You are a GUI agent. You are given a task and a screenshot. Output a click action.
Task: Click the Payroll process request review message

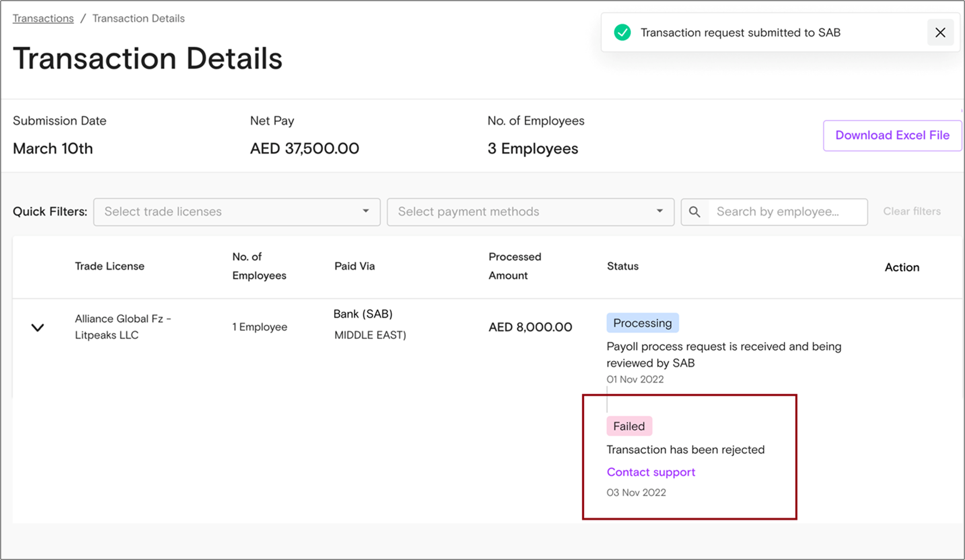724,355
